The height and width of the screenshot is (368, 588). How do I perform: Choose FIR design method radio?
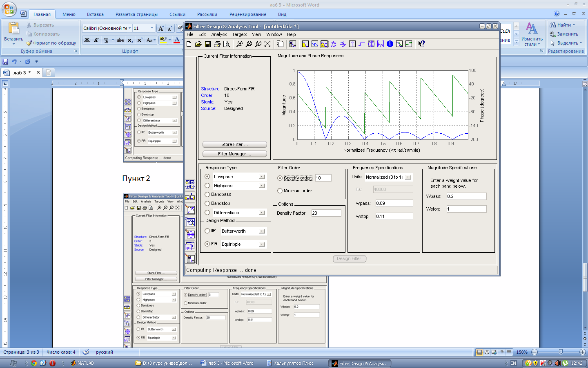(x=207, y=244)
